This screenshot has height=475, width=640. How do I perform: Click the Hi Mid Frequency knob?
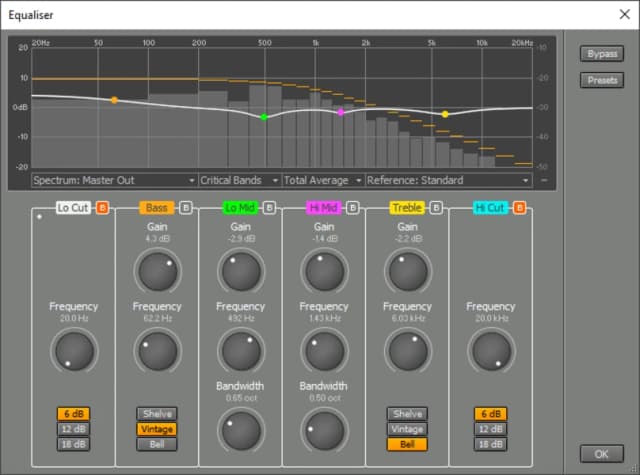[x=324, y=351]
